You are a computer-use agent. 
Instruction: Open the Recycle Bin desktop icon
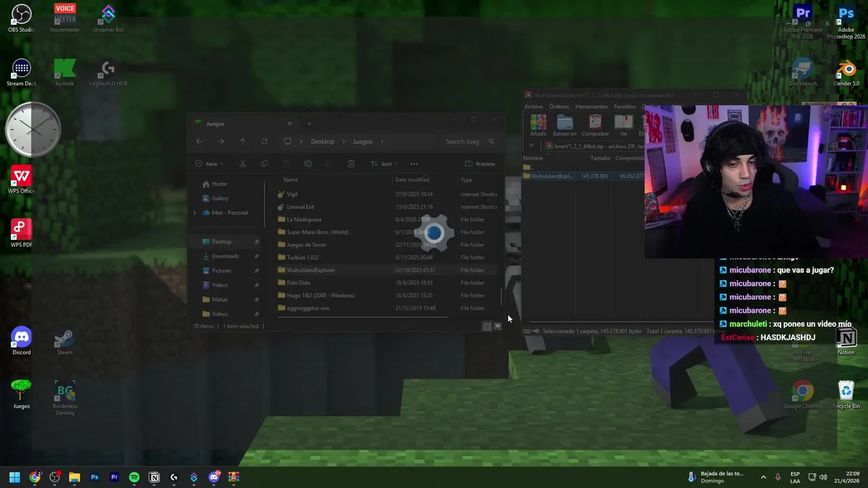[x=846, y=394]
